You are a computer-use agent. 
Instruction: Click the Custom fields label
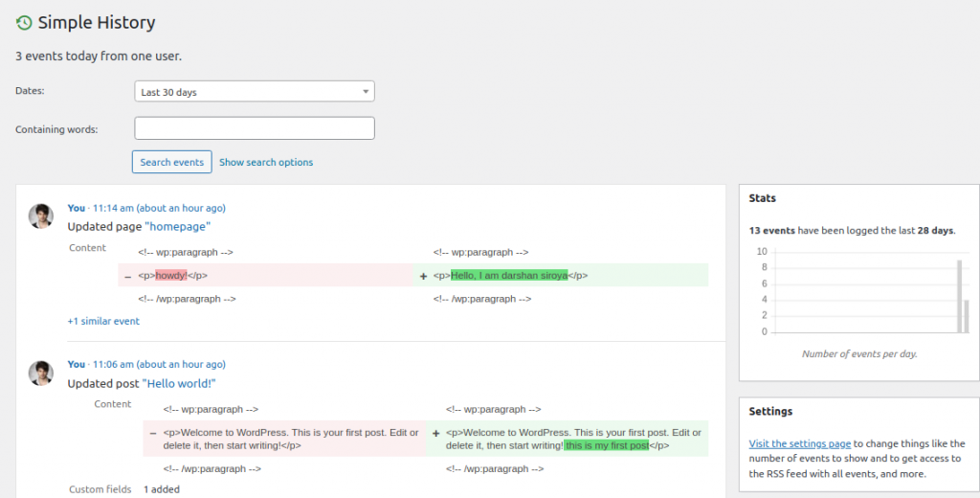click(100, 489)
